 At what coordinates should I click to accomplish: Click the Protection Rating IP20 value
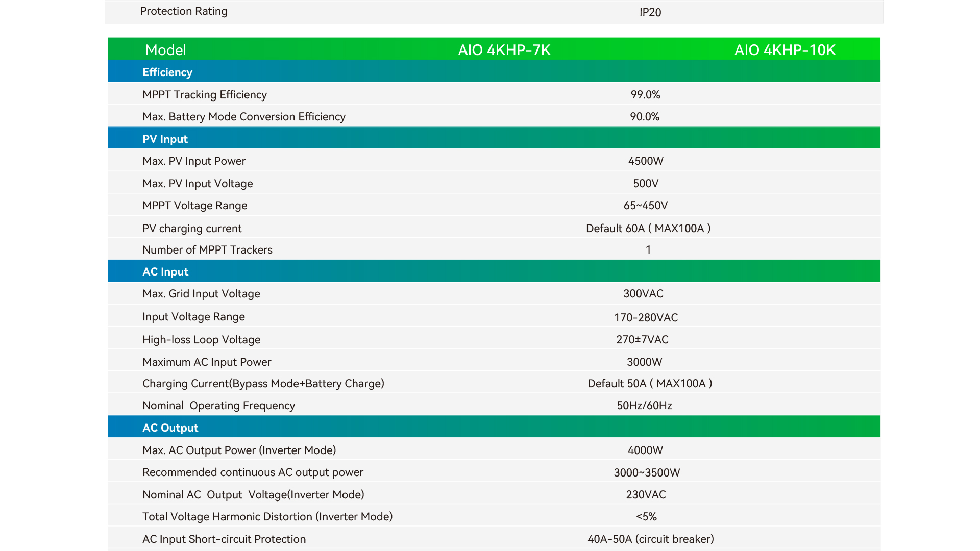[x=650, y=12]
